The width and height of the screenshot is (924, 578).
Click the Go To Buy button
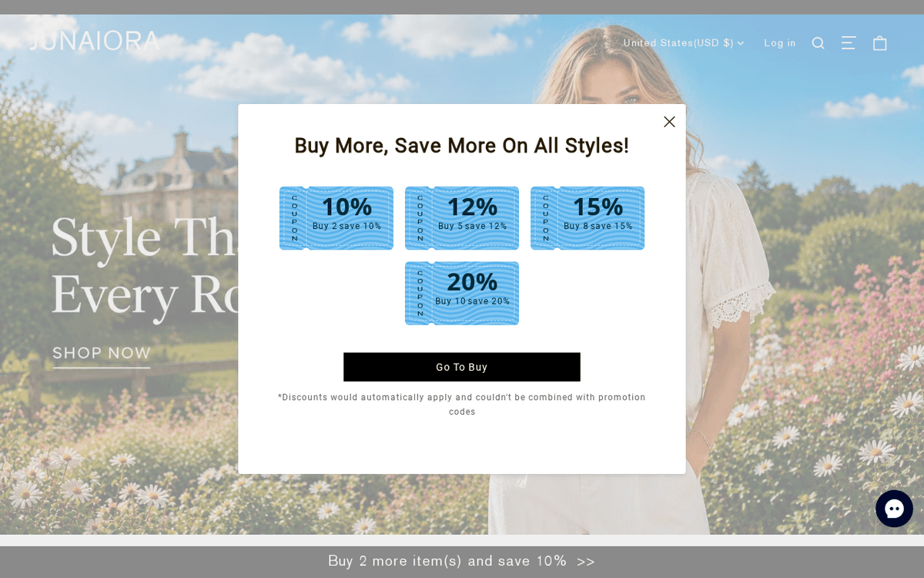[x=462, y=367]
